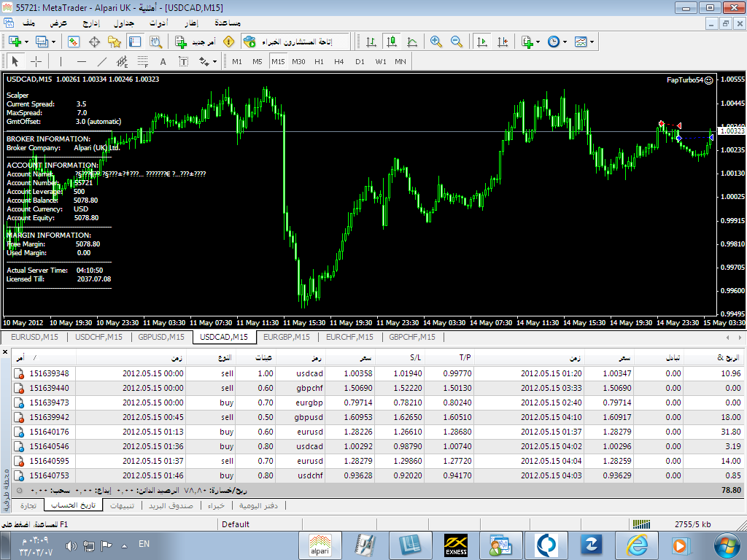
Task: Switch chart to Bar Chart mode
Action: click(x=371, y=42)
